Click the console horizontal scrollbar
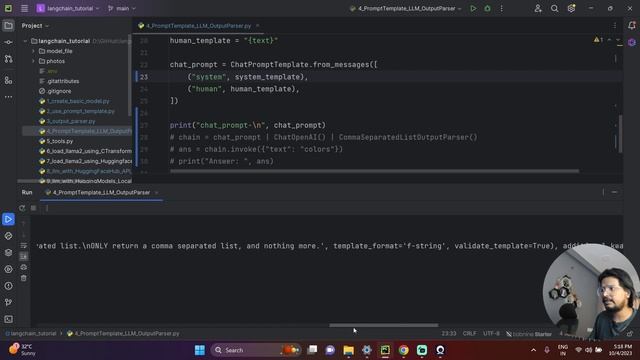This screenshot has height=360, width=640. click(x=384, y=325)
